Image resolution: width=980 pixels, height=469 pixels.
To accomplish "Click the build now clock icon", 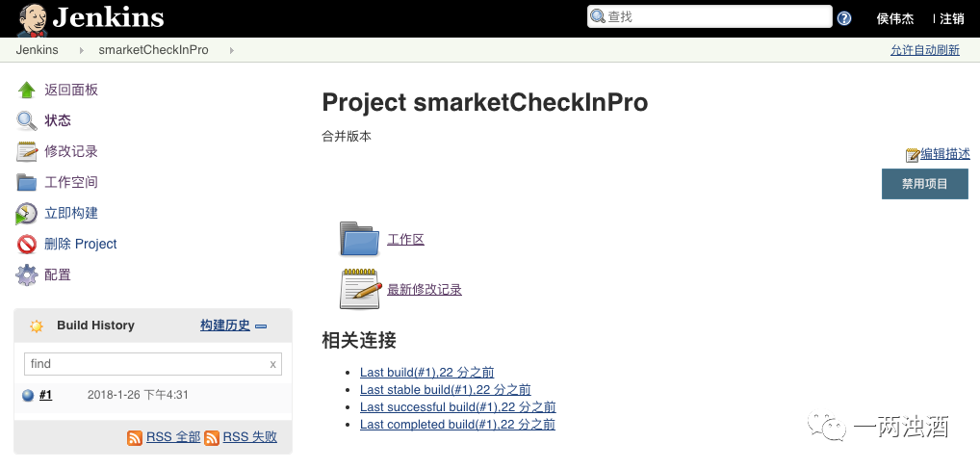I will (26, 214).
